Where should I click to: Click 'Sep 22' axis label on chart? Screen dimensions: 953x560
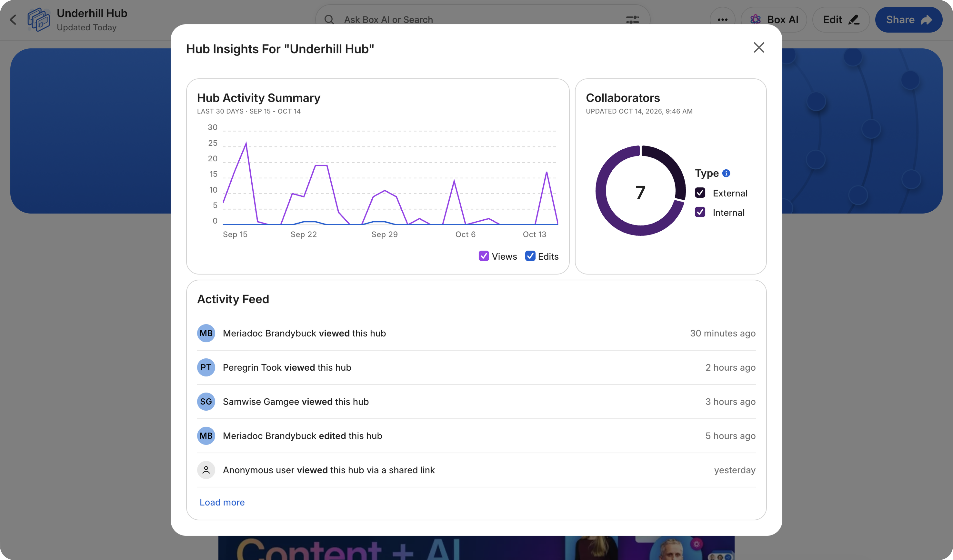coord(304,235)
